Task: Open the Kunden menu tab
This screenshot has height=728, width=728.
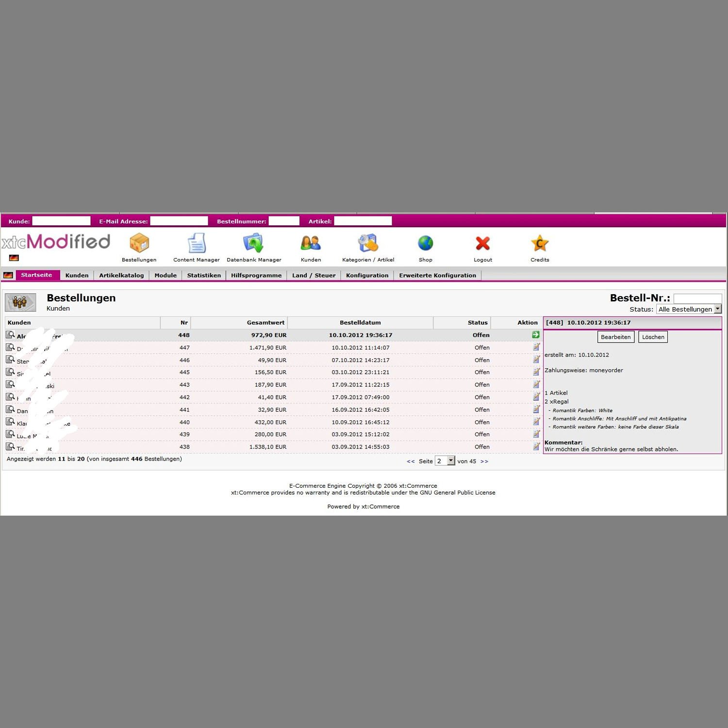Action: (x=77, y=275)
